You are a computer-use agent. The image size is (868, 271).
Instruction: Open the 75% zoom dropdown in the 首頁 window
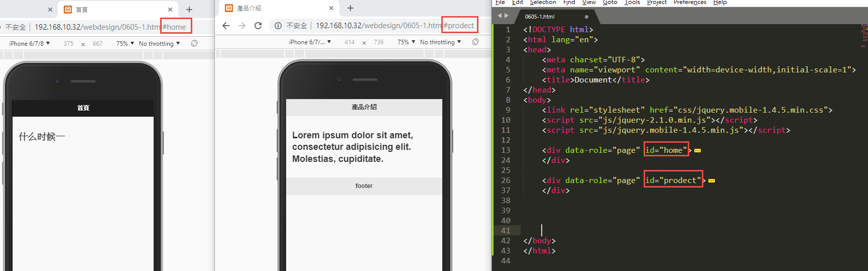125,44
